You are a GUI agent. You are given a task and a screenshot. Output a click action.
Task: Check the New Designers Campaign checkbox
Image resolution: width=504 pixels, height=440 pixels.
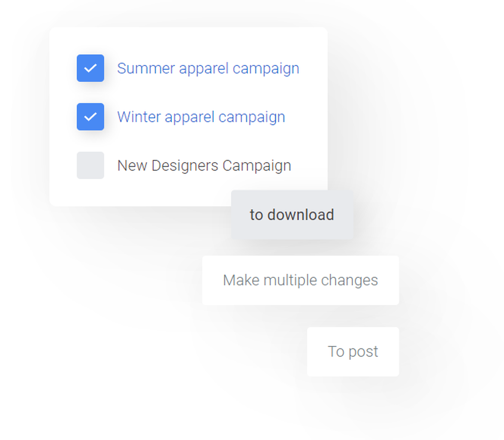tap(90, 166)
